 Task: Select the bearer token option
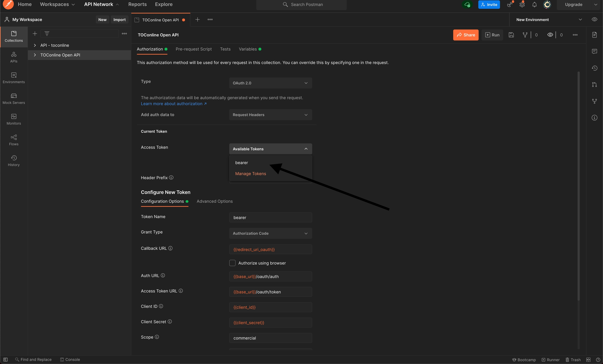[242, 163]
